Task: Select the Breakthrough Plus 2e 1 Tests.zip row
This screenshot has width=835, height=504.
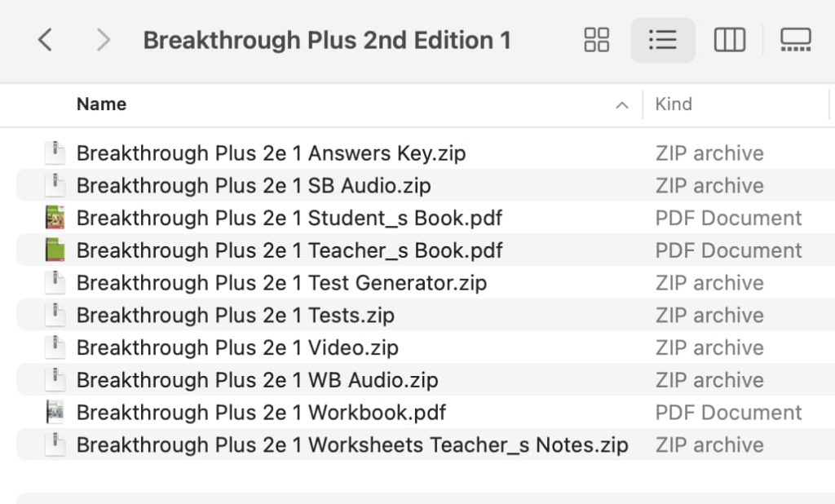Action: coord(234,315)
